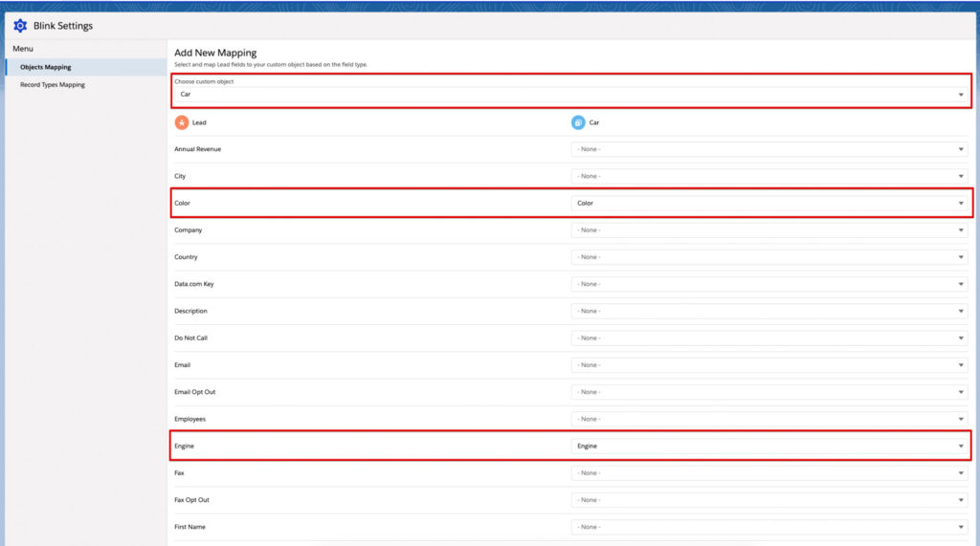Viewport: 980px width, 546px height.
Task: Click the First Name field label
Action: pos(190,527)
